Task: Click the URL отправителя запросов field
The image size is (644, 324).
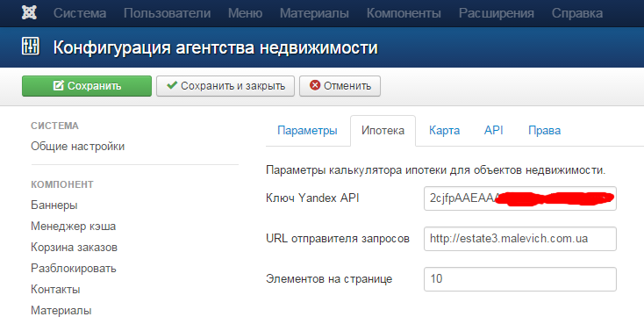Action: (x=520, y=239)
